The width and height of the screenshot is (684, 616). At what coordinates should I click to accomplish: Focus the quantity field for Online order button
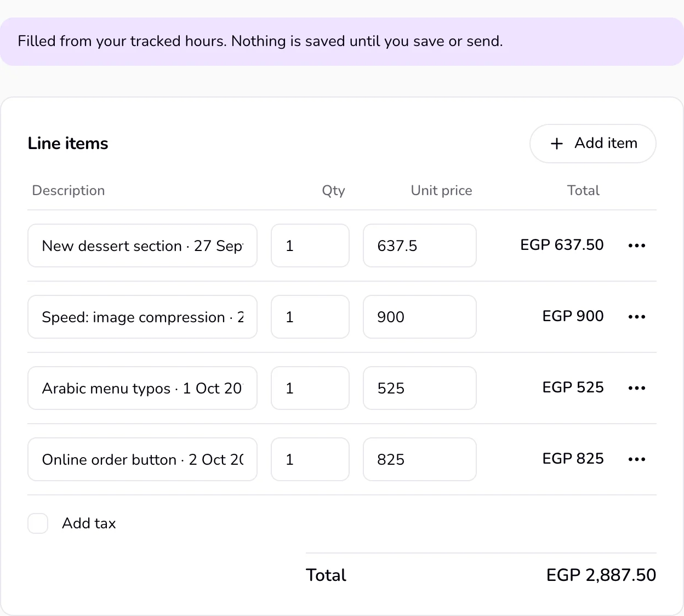[x=310, y=459]
